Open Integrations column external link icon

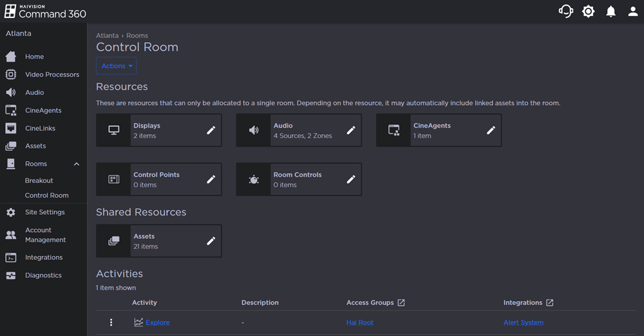point(549,302)
